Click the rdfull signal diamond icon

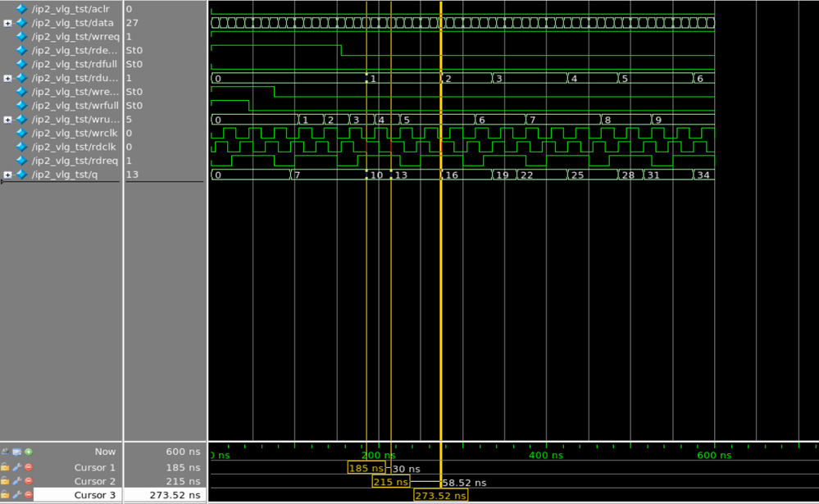pyautogui.click(x=21, y=64)
